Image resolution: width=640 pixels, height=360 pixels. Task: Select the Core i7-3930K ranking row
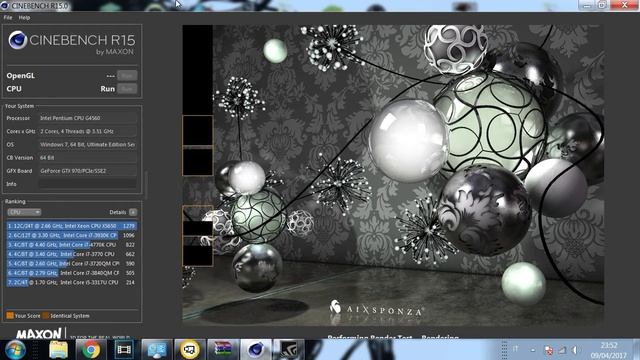click(x=71, y=235)
